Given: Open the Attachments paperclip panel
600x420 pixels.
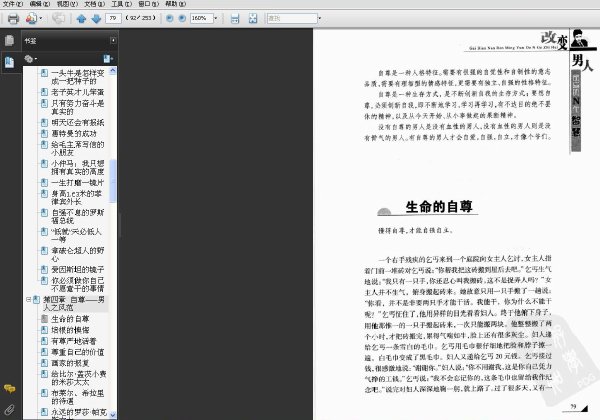Looking at the screenshot, I should pyautogui.click(x=9, y=410).
